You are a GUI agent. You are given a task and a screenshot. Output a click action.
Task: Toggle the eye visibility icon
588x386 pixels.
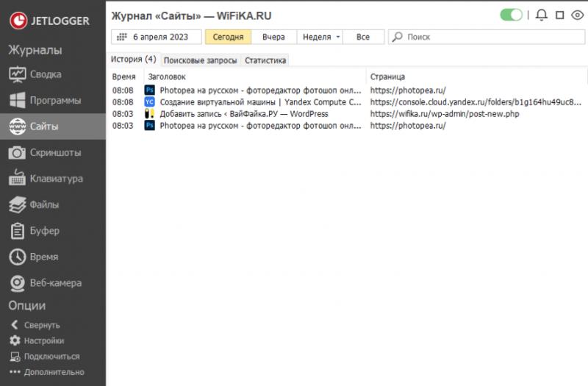click(x=577, y=15)
